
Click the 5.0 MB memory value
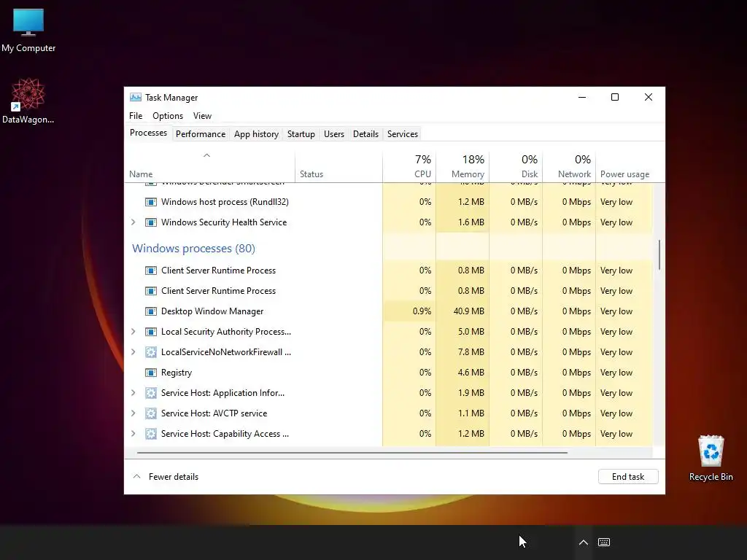(471, 332)
